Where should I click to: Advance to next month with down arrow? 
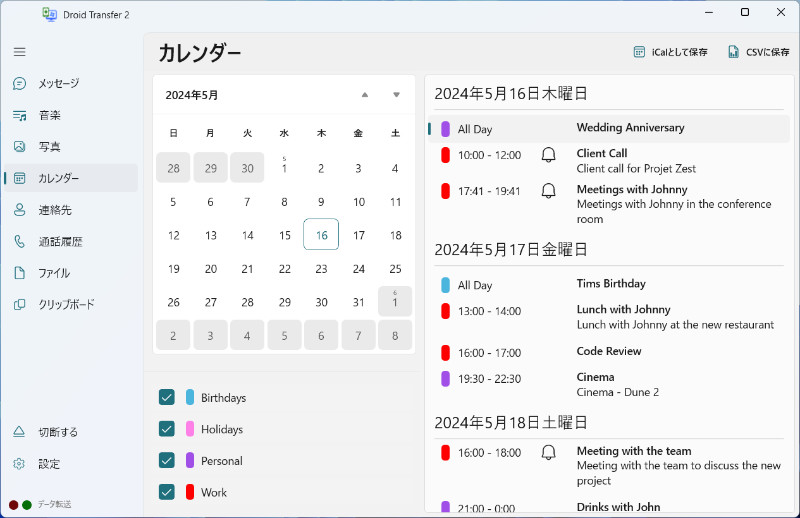[397, 95]
